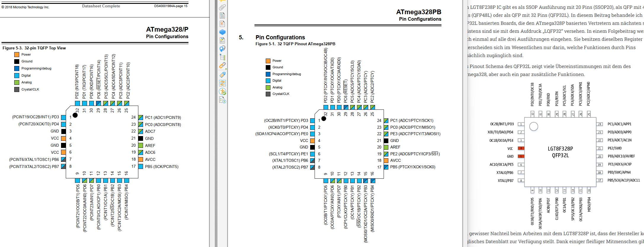Click dark blue Programming/debug swatch in ATmega328PB legend
The height and width of the screenshot is (247, 644).
pyautogui.click(x=268, y=74)
